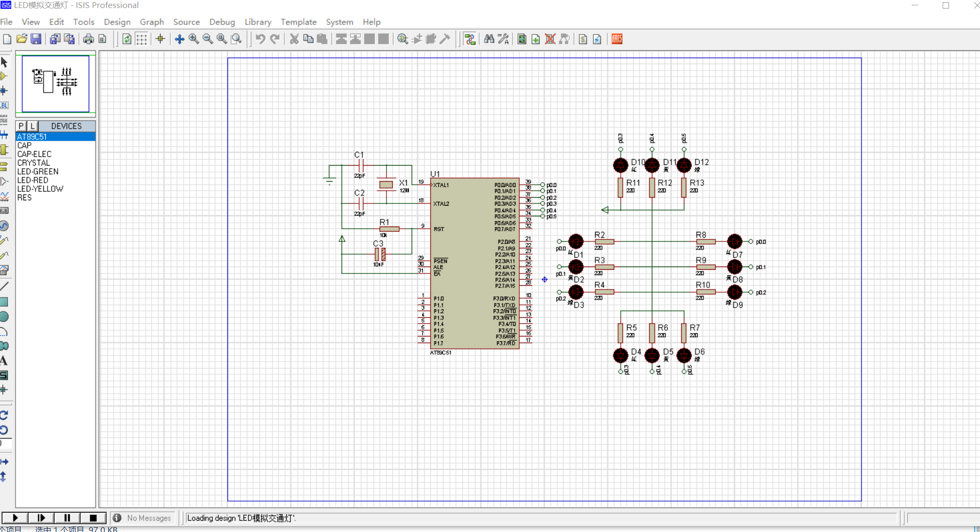Image resolution: width=980 pixels, height=532 pixels.
Task: Activate the Selection arrow mode
Action: pos(4,62)
